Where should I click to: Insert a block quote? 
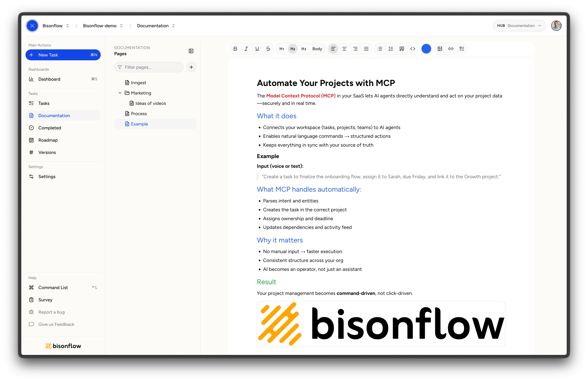402,49
